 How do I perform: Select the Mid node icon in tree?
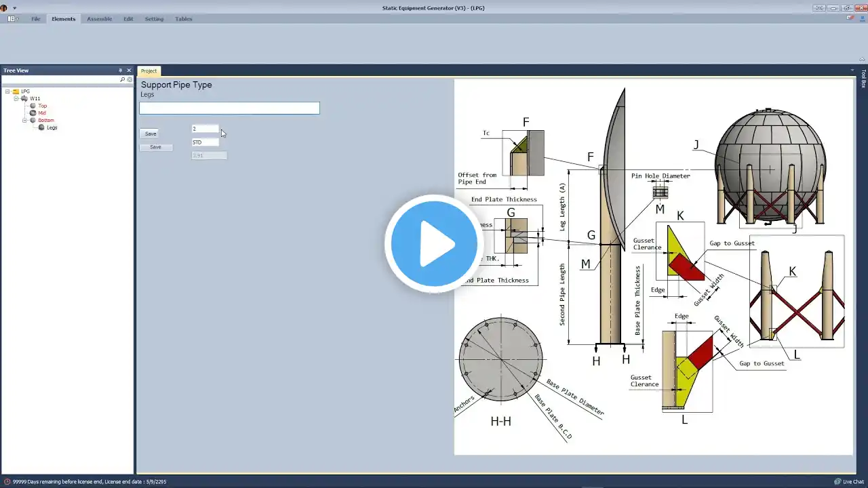point(33,113)
